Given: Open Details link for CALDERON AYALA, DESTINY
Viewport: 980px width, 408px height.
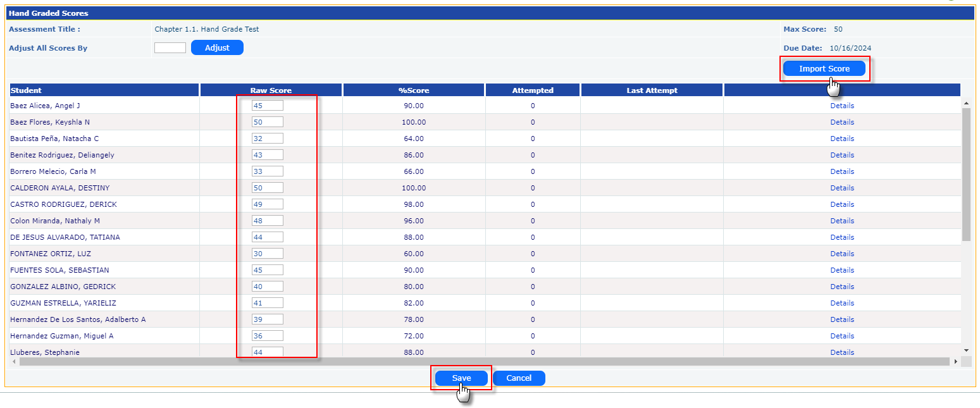Looking at the screenshot, I should [842, 188].
